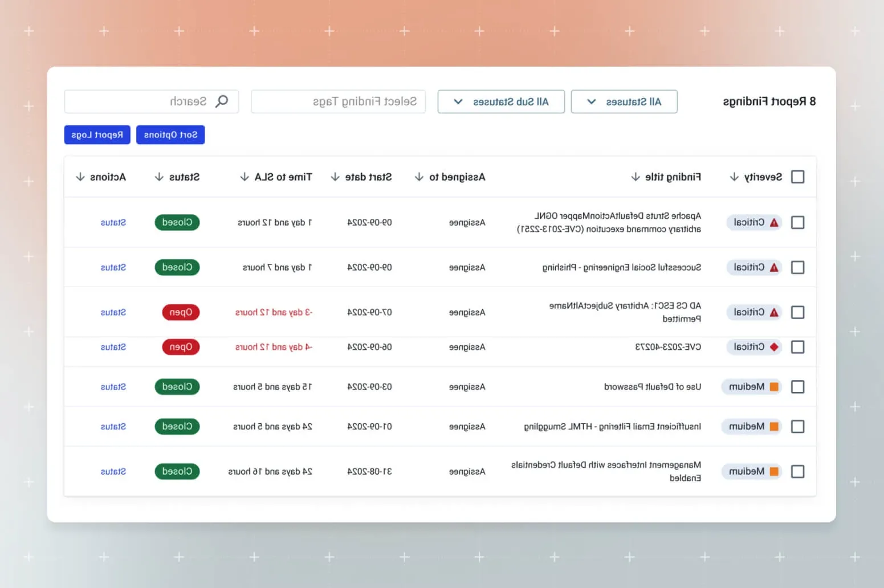Click the Time to SLA column header

pos(283,177)
